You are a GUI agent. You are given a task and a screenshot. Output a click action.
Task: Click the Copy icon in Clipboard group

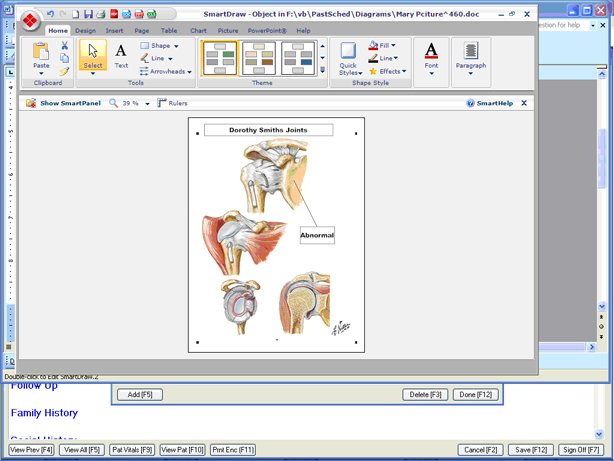click(x=65, y=58)
